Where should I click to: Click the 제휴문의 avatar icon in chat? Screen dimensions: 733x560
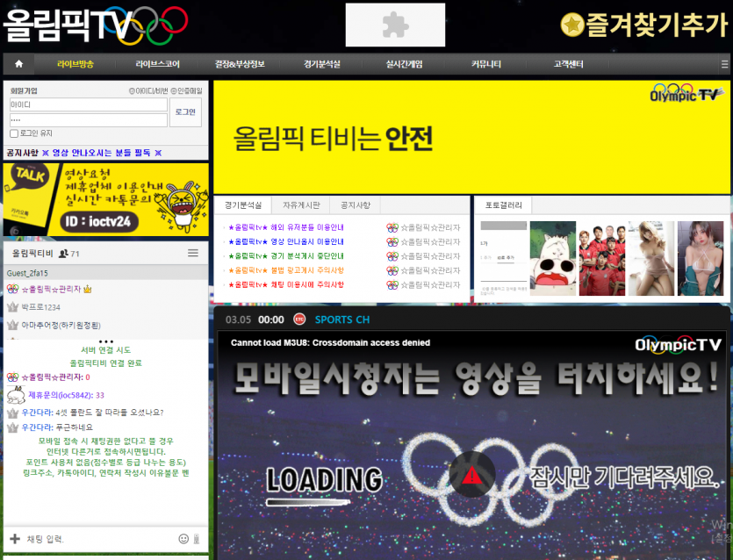point(16,395)
